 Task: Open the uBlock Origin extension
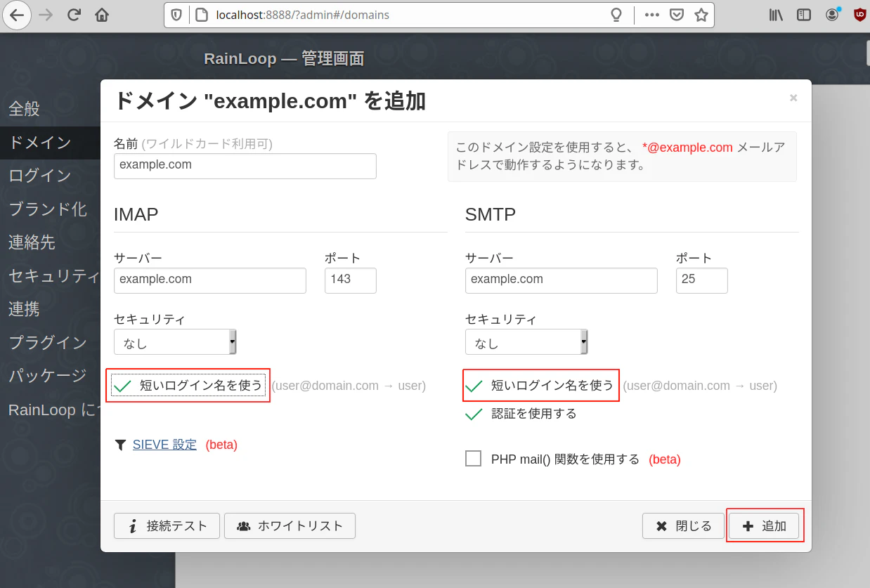tap(860, 15)
